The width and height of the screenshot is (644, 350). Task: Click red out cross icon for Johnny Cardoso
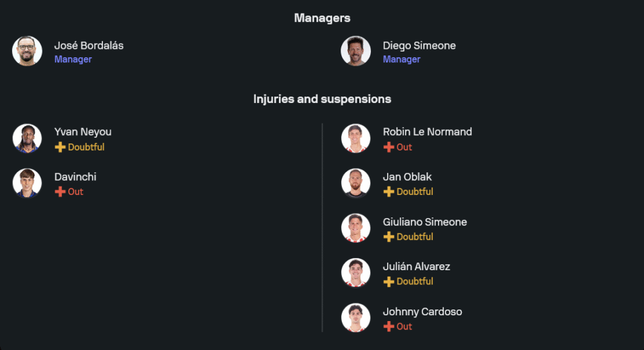point(388,326)
